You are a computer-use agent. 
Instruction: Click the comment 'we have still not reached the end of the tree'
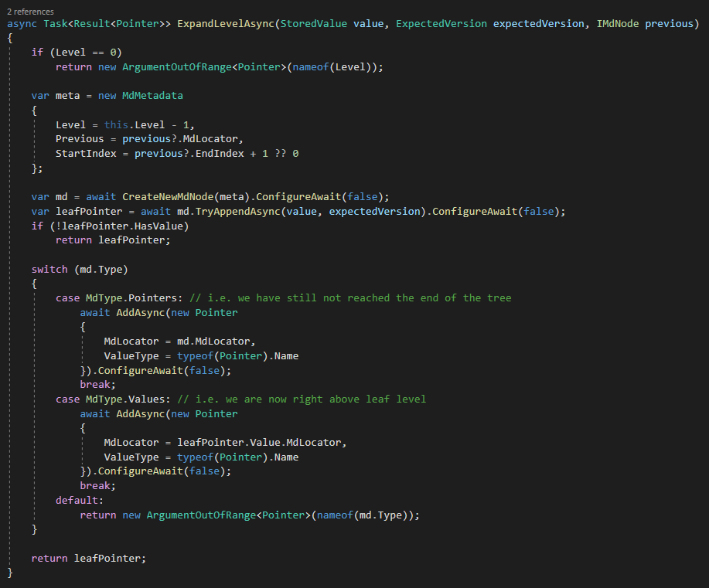pos(374,297)
